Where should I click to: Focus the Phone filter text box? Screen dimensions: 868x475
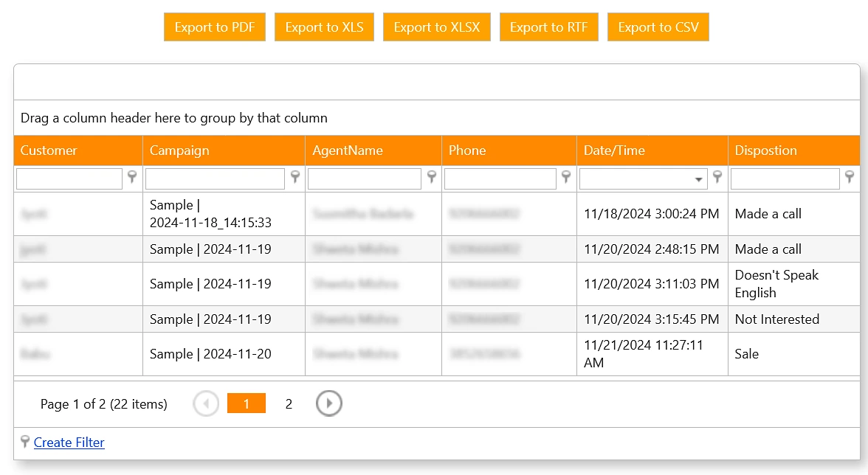pyautogui.click(x=500, y=179)
